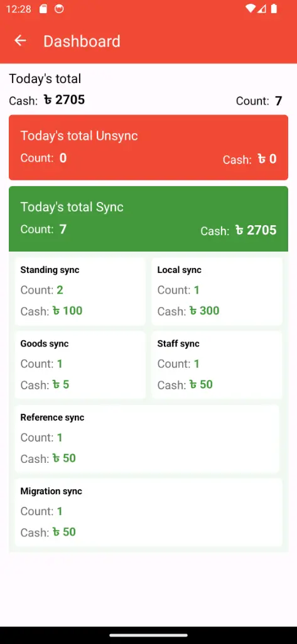Image resolution: width=297 pixels, height=644 pixels.
Task: Tap the total cash value ৳ 2705 at top
Action: 65,100
